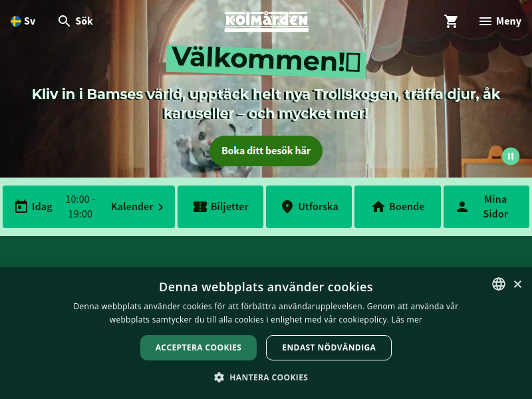
Task: Open the Biljetter ticket tab
Action: coord(221,207)
